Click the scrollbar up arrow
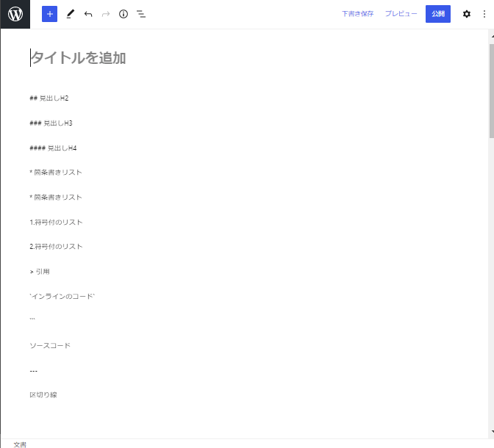The width and height of the screenshot is (494, 448). pos(492,37)
